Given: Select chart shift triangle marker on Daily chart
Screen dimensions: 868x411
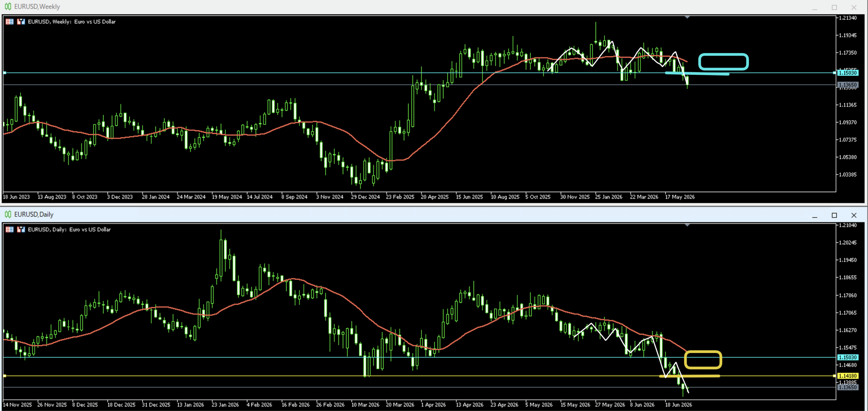Looking at the screenshot, I should [x=687, y=225].
